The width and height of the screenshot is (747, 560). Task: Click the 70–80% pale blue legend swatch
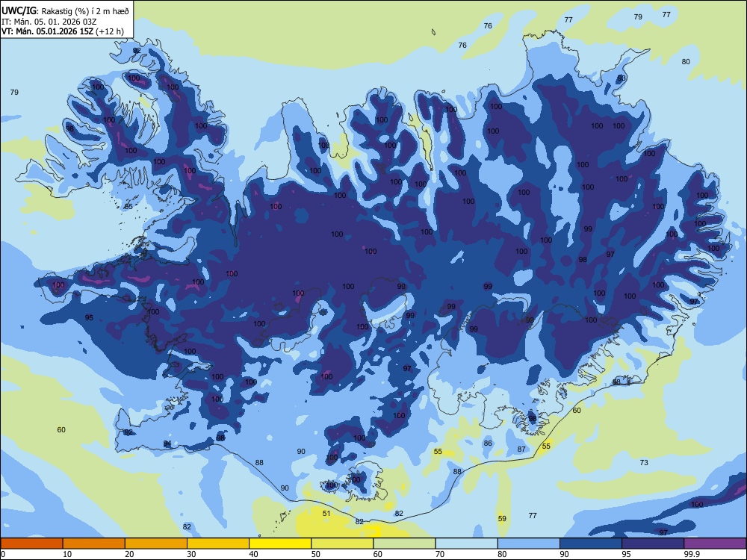point(466,544)
